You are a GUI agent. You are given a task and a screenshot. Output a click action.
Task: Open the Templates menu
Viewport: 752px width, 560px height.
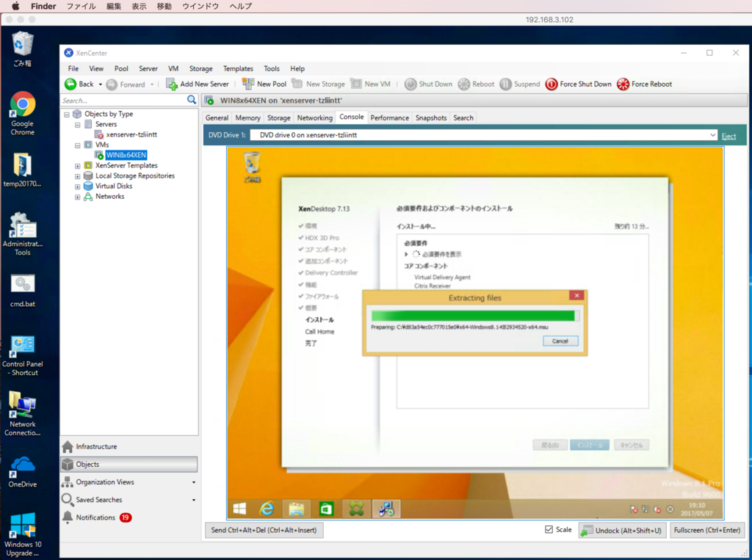[238, 68]
